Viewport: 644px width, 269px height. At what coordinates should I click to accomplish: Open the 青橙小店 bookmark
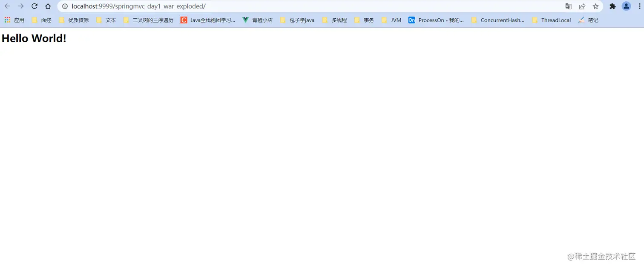point(257,20)
